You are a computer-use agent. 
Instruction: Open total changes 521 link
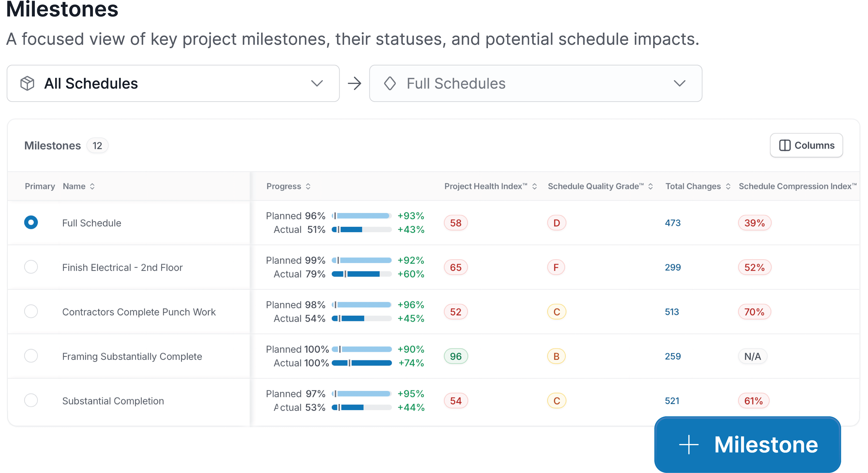(672, 401)
